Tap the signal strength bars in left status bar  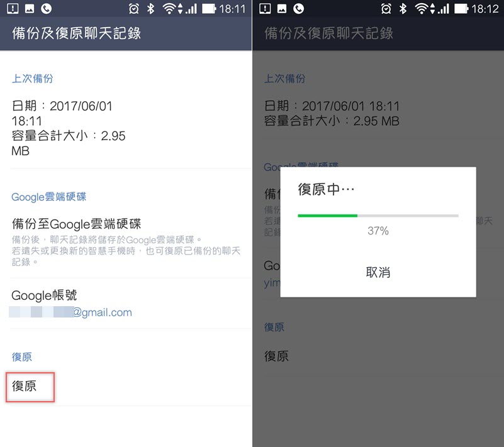click(191, 9)
